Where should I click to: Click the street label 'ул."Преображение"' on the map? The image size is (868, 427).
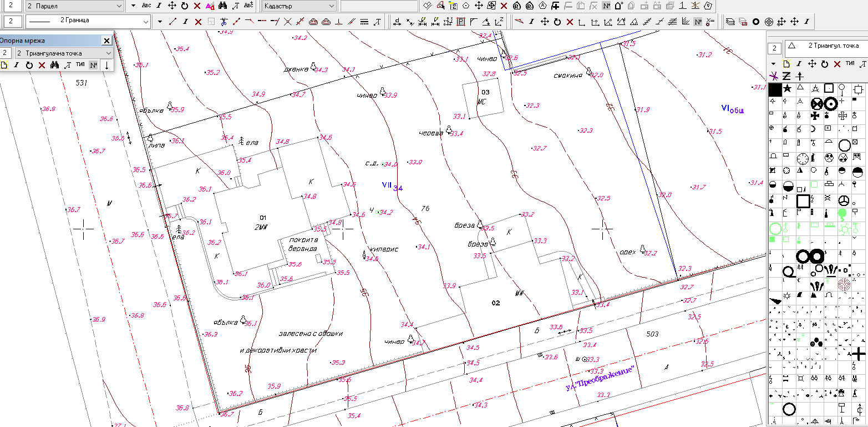pyautogui.click(x=600, y=379)
